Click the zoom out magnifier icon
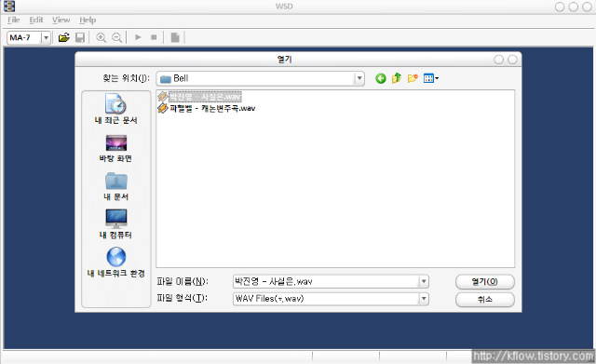The width and height of the screenshot is (596, 364). point(116,37)
